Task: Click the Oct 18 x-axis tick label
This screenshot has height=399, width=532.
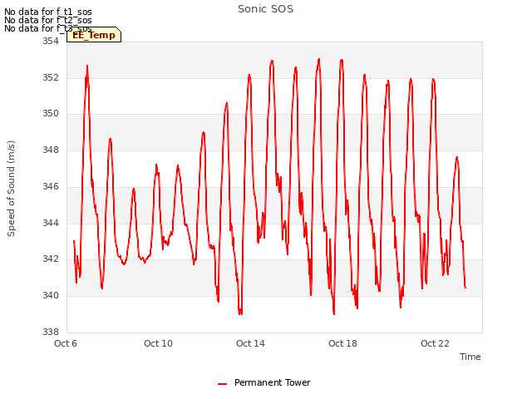Action: 342,343
